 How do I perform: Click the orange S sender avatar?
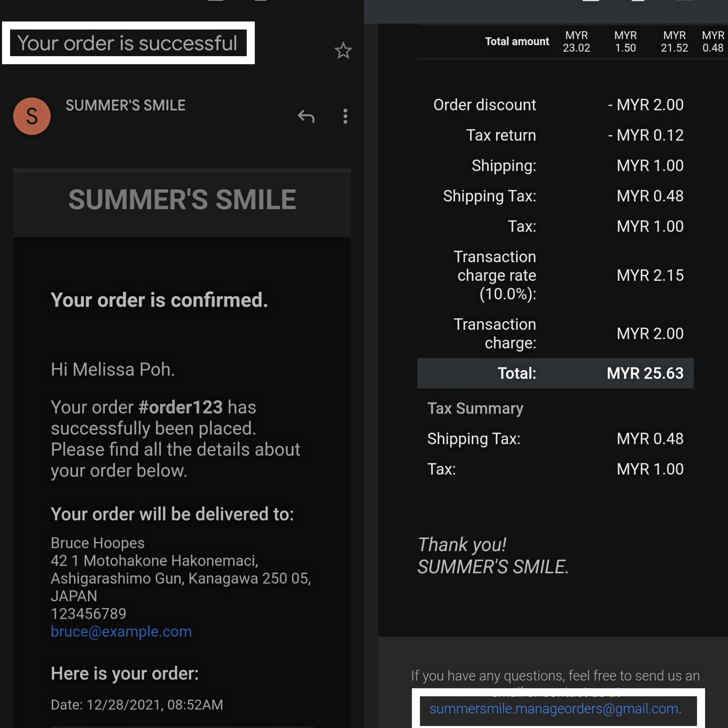32,116
